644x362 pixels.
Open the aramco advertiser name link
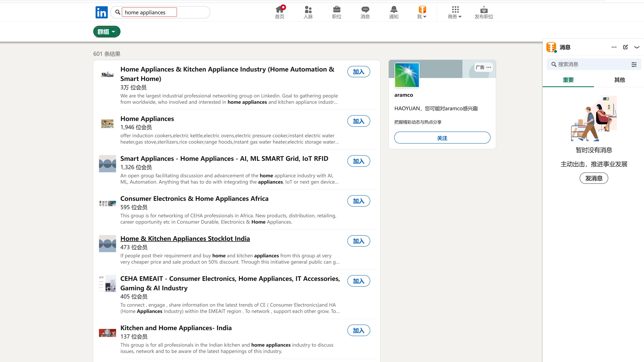click(404, 95)
